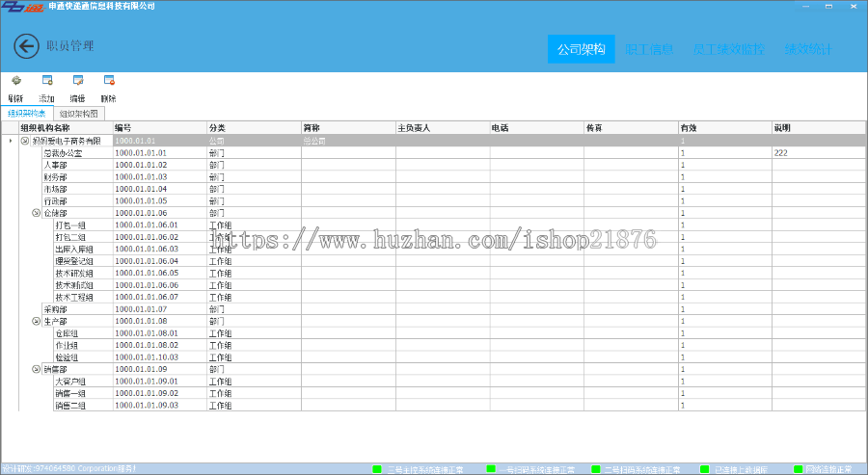
Task: Click the 分类 column header
Action: [254, 128]
